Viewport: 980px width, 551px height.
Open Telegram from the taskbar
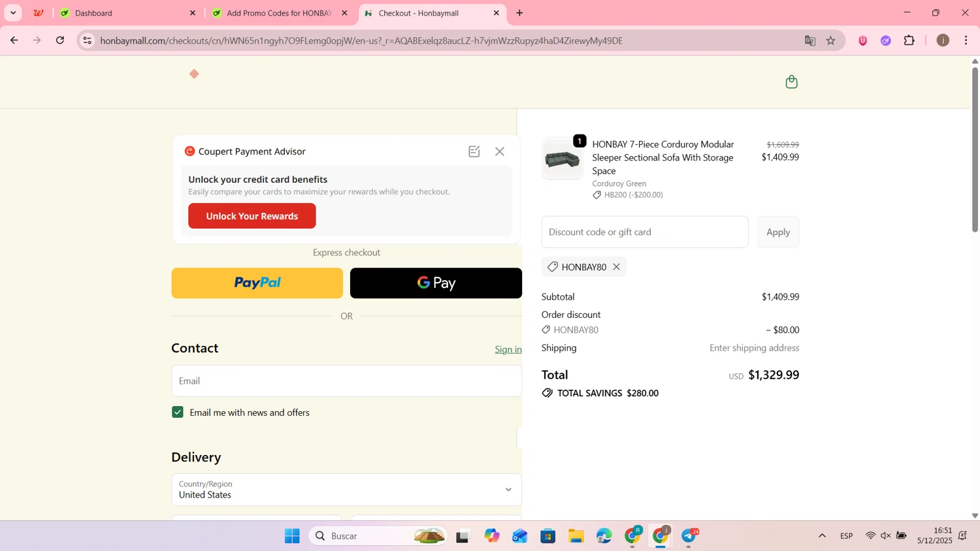(690, 536)
